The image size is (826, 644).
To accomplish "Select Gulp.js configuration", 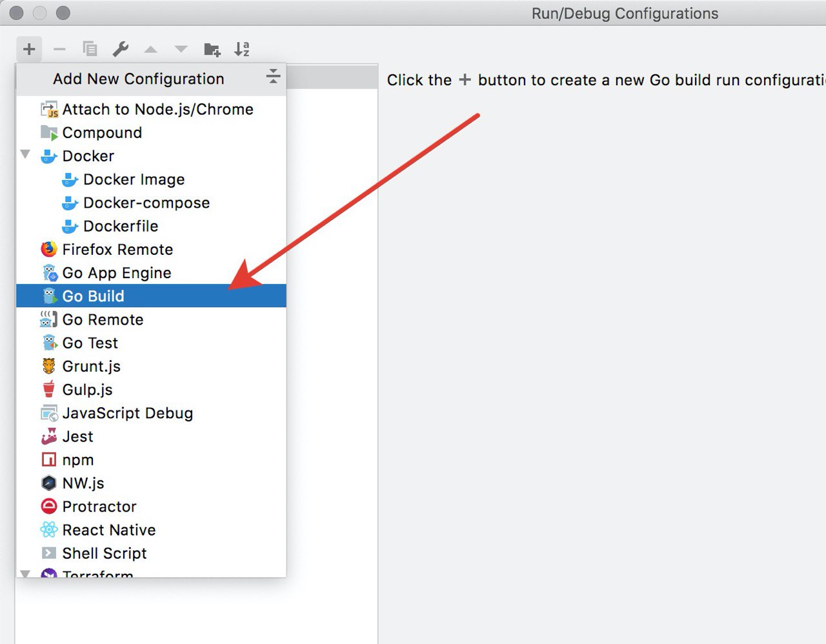I will click(x=151, y=389).
